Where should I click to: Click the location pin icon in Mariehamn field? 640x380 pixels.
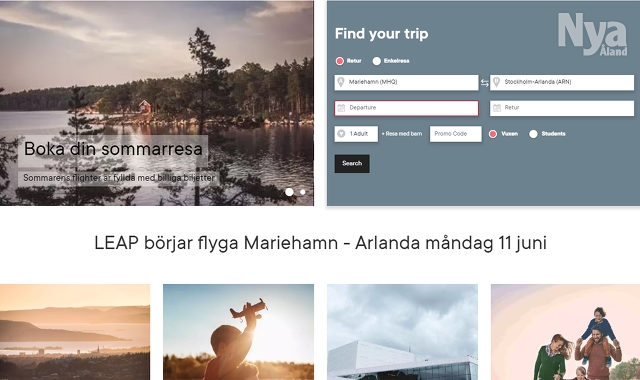(x=341, y=82)
